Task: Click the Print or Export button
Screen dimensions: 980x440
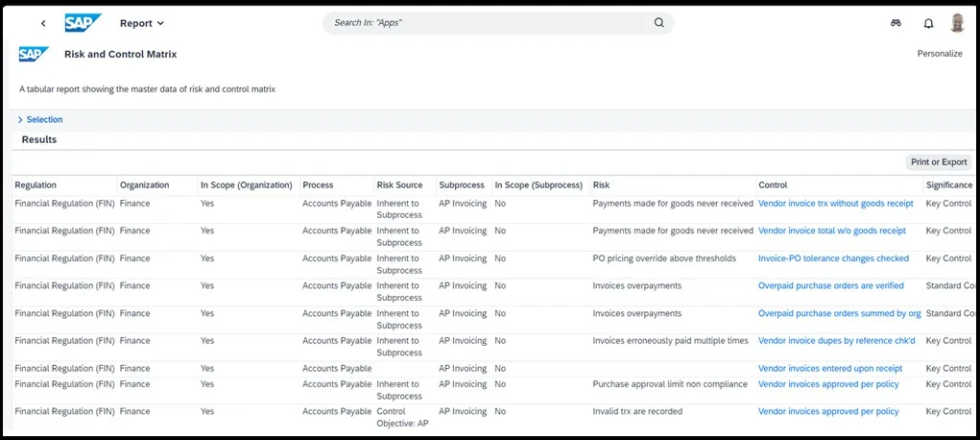Action: point(939,162)
